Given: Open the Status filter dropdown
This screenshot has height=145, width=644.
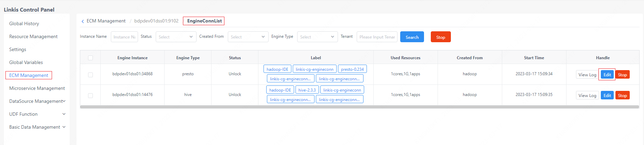Looking at the screenshot, I should point(176,37).
